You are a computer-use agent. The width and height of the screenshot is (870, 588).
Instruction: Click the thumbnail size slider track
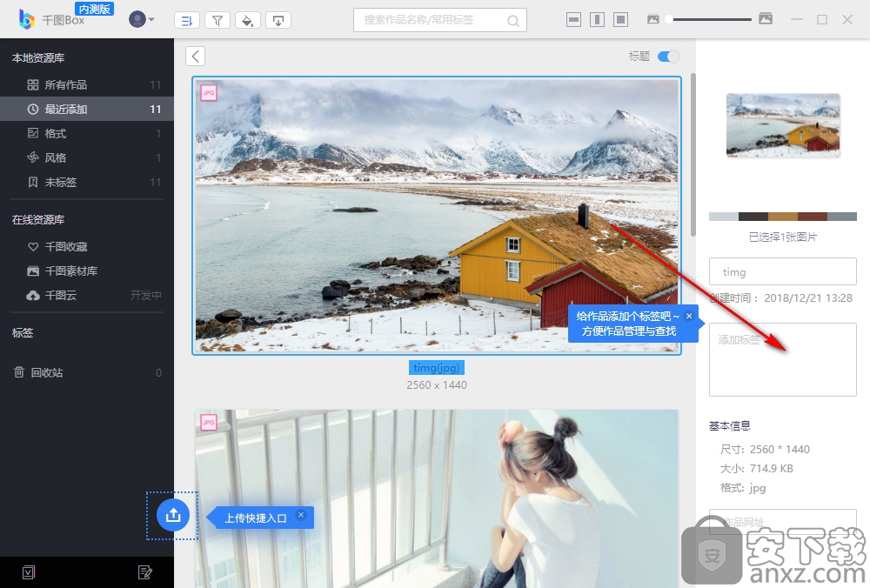709,19
